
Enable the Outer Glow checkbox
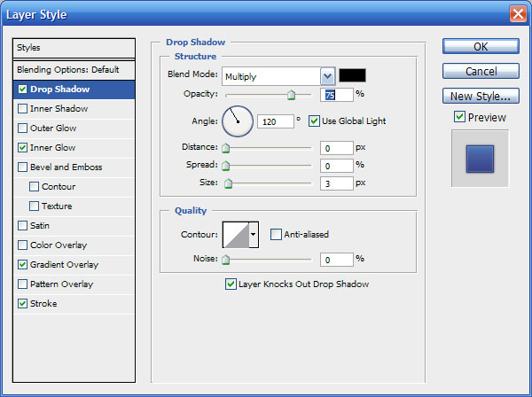click(22, 128)
